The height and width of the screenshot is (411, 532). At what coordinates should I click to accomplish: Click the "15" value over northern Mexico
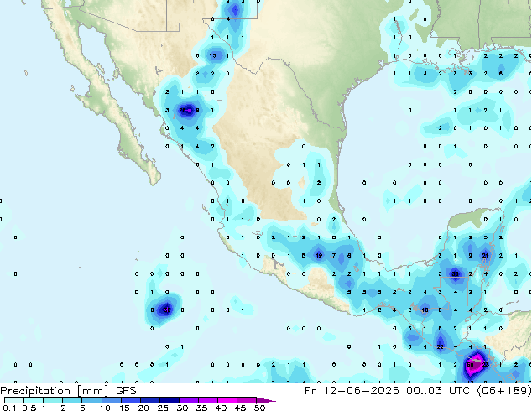tap(213, 55)
